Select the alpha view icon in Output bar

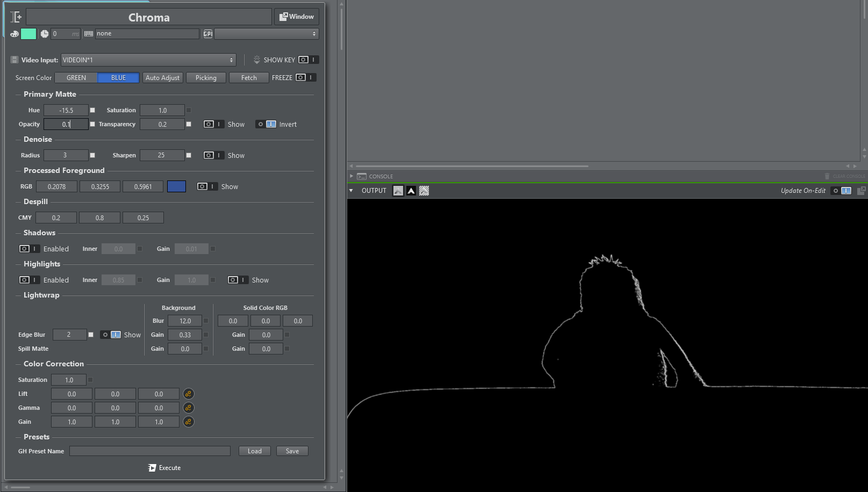[x=411, y=191]
